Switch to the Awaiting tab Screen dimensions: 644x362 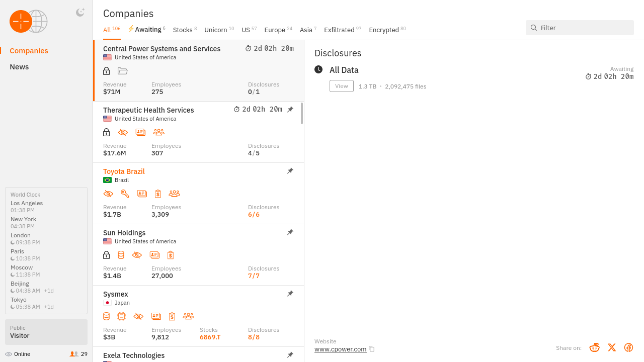[x=147, y=30]
